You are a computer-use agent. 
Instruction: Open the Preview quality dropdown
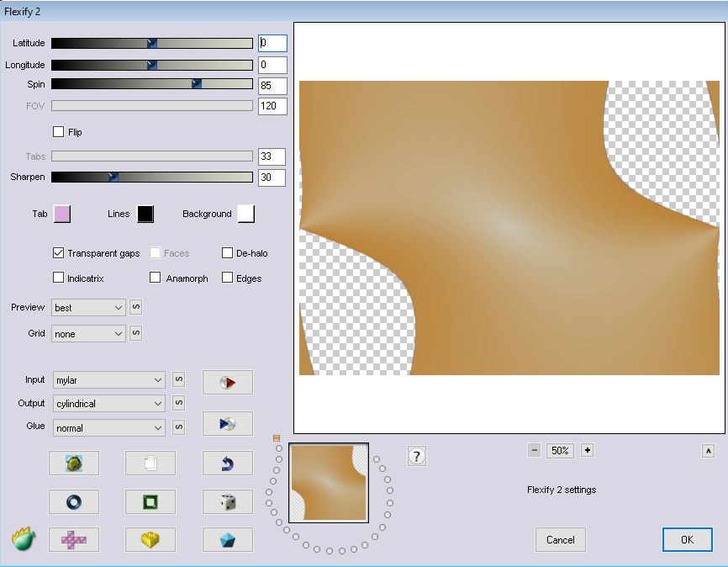point(88,308)
